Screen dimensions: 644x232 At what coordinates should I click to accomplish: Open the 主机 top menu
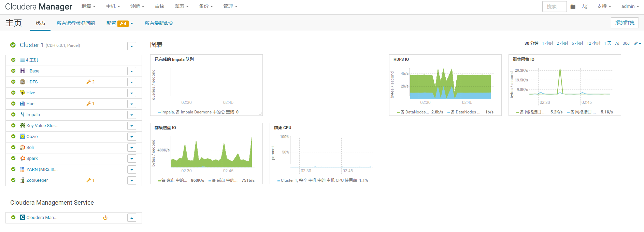coord(113,6)
